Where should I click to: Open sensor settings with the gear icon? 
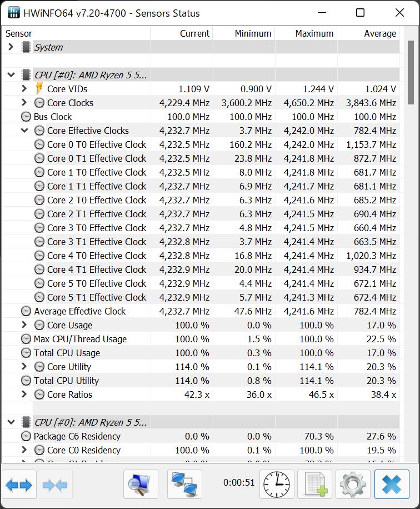353,484
